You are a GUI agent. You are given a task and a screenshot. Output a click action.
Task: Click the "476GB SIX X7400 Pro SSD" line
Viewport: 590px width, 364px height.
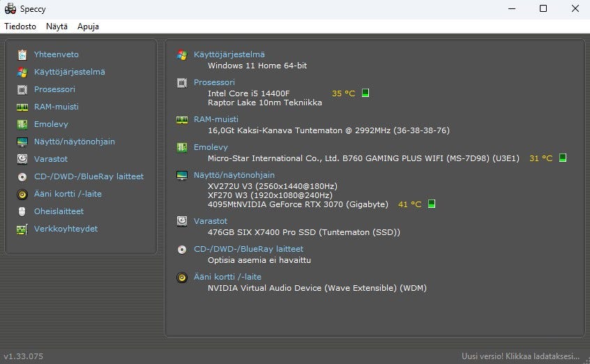click(x=303, y=232)
